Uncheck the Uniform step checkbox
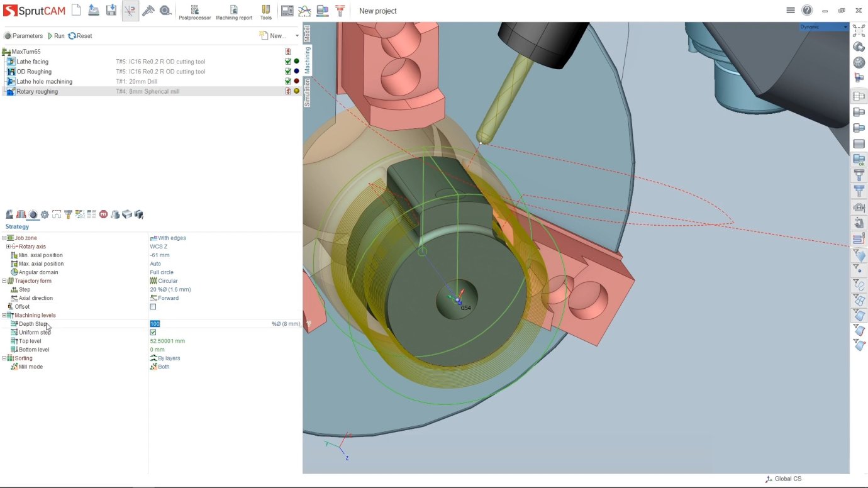The height and width of the screenshot is (488, 868). [x=153, y=332]
